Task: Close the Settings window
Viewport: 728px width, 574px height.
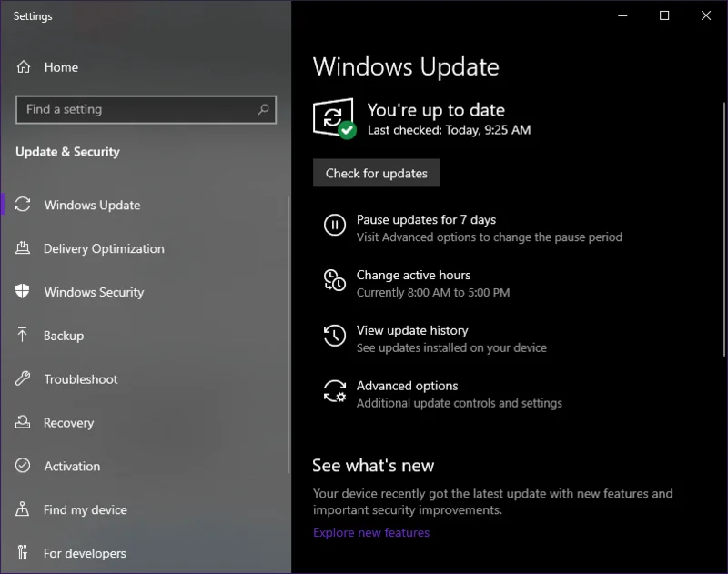Action: click(x=706, y=15)
